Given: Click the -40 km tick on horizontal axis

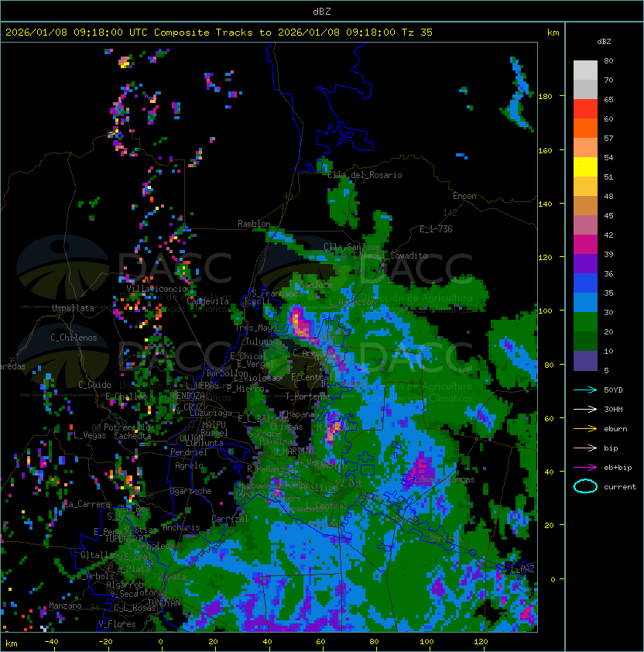Looking at the screenshot, I should tap(52, 642).
